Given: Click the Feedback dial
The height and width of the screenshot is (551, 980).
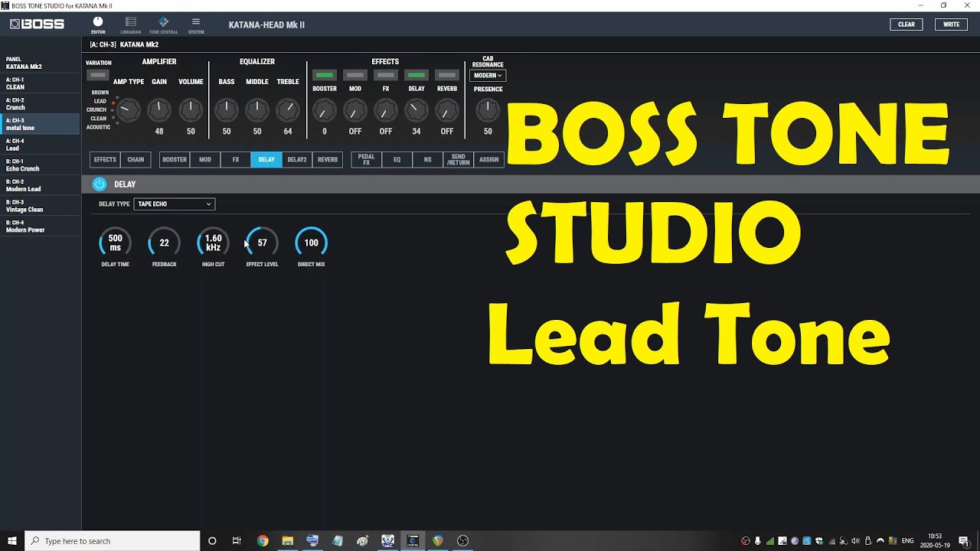Looking at the screenshot, I should pyautogui.click(x=164, y=243).
